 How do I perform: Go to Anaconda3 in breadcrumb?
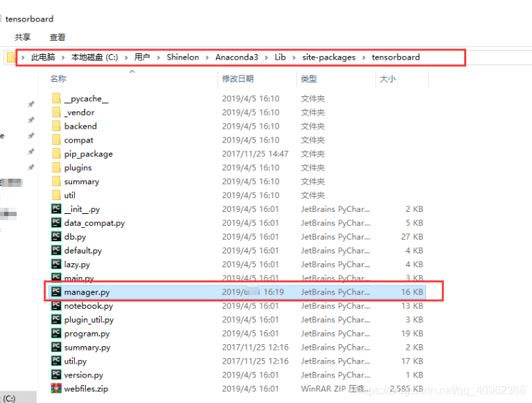(x=237, y=57)
